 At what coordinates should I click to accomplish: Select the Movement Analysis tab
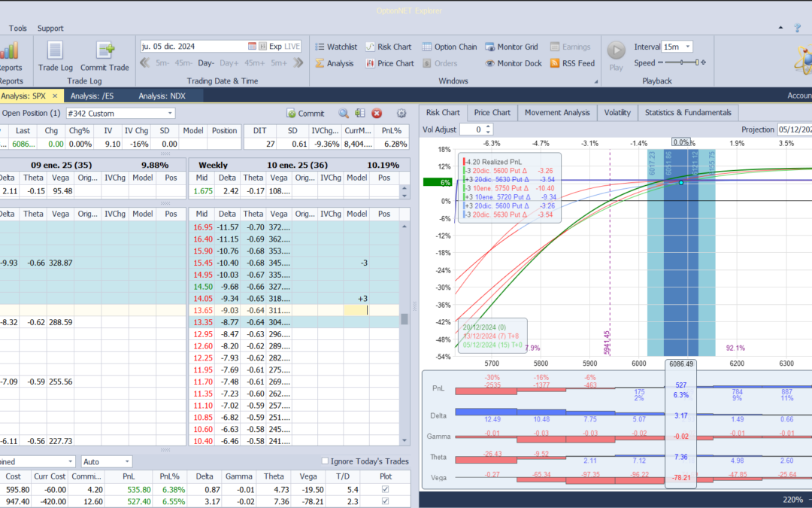click(x=557, y=112)
